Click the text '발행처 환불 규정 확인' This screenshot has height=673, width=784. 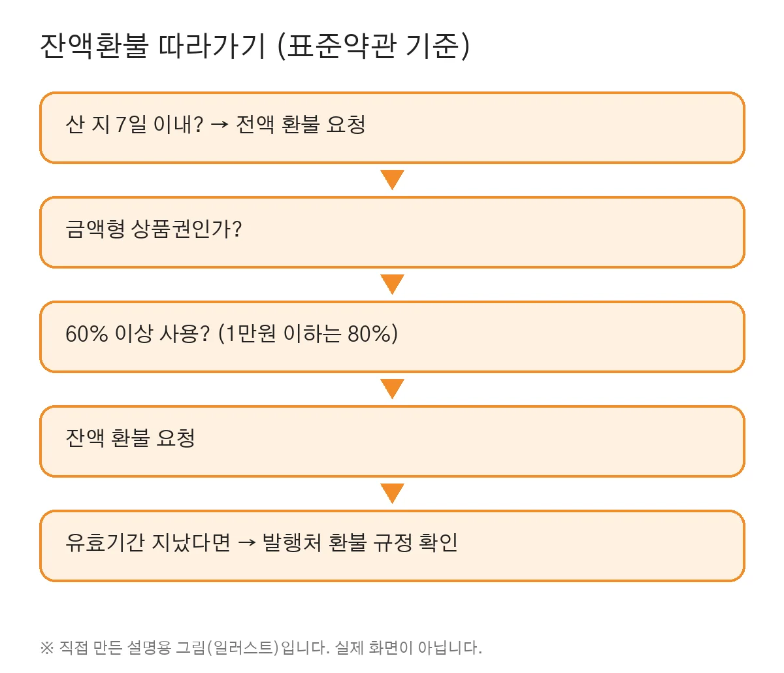[x=360, y=542]
